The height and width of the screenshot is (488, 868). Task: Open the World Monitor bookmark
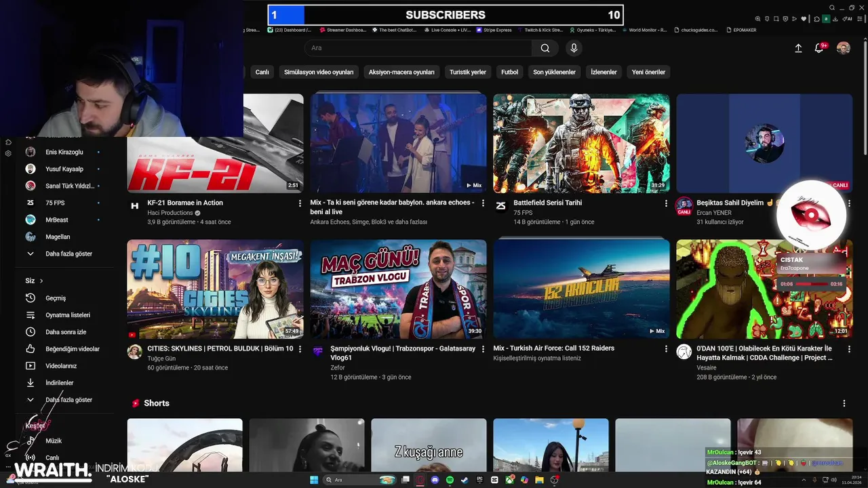click(644, 30)
